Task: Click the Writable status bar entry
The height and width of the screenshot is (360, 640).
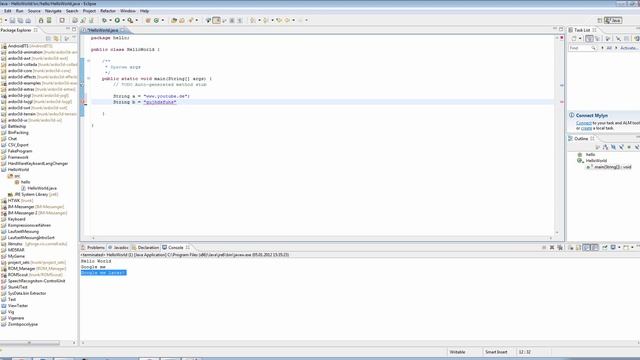Action: tap(457, 352)
